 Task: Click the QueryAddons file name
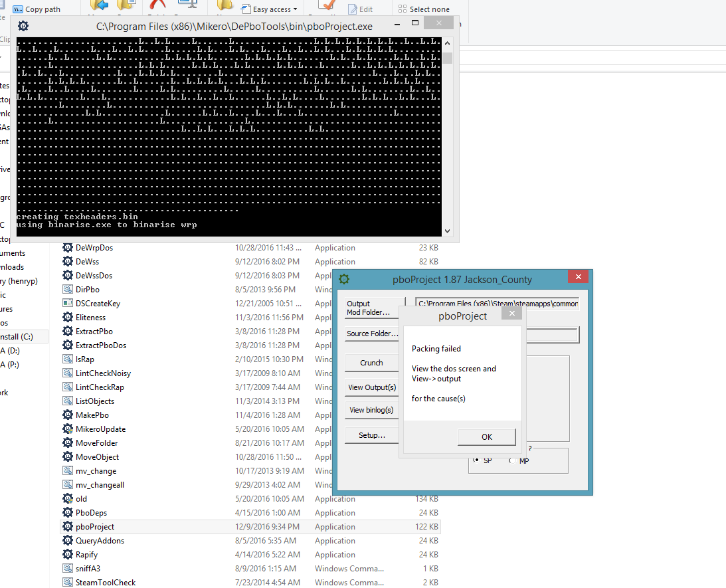click(100, 541)
